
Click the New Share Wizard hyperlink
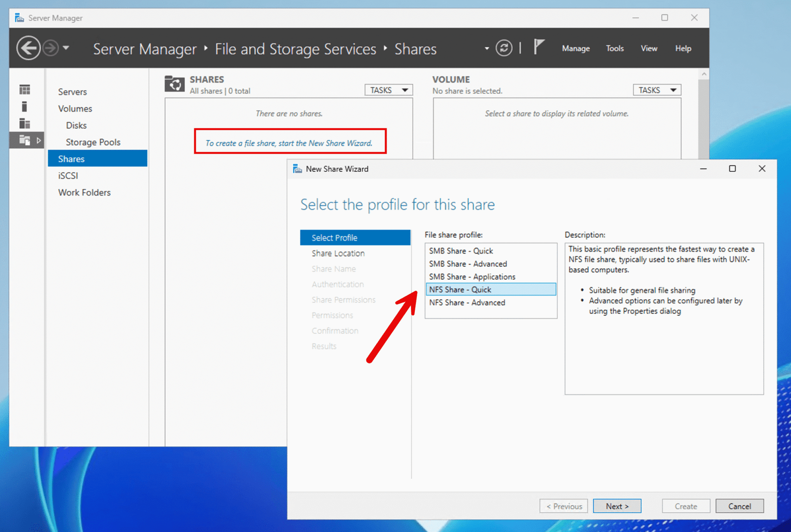[x=289, y=143]
